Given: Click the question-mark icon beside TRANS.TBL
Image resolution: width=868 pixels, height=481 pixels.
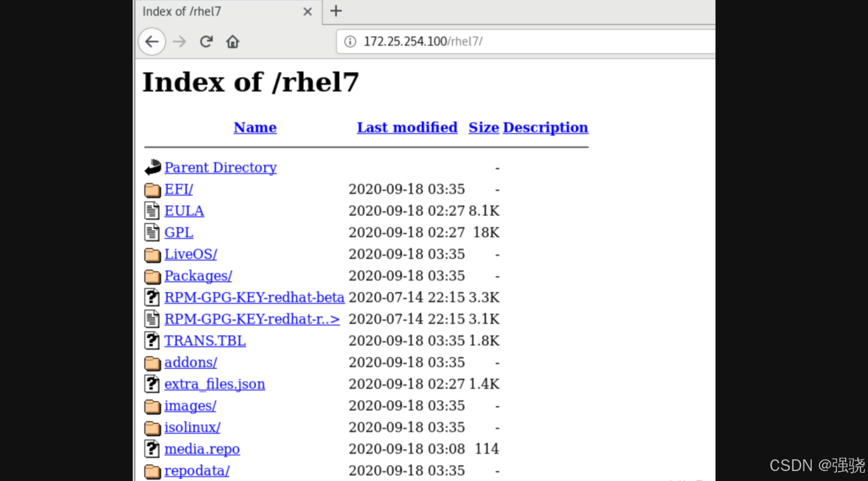Looking at the screenshot, I should [152, 340].
